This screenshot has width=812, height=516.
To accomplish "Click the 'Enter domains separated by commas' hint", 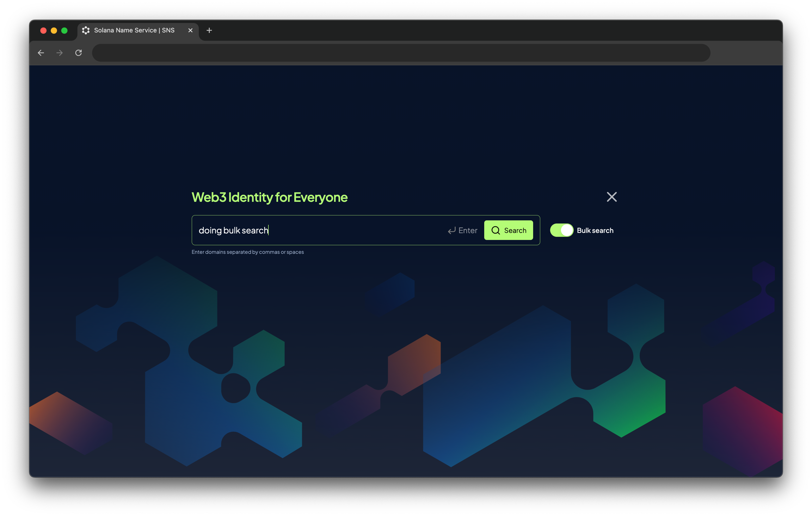I will coord(247,252).
